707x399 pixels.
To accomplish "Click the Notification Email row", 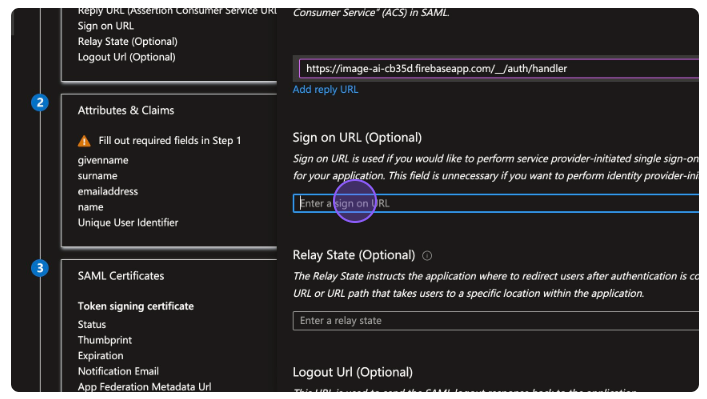I will tap(118, 371).
